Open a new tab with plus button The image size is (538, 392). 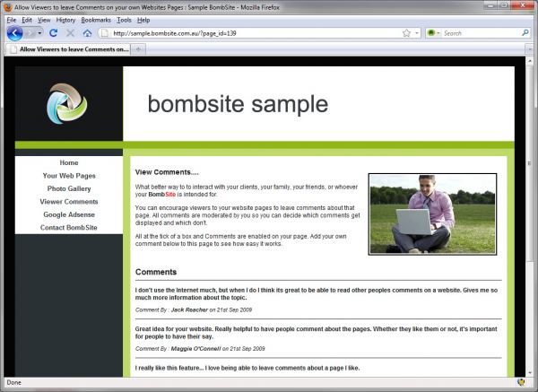pos(138,49)
